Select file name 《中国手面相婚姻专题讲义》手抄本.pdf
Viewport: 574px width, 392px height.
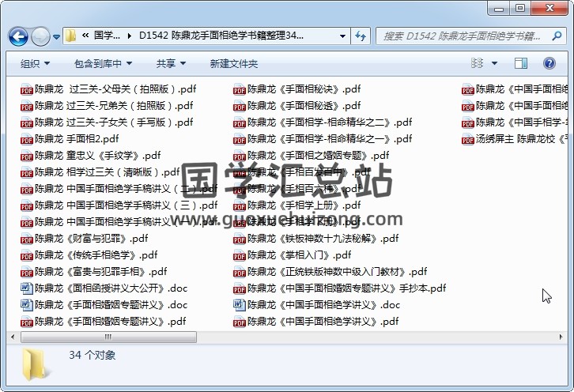click(347, 288)
